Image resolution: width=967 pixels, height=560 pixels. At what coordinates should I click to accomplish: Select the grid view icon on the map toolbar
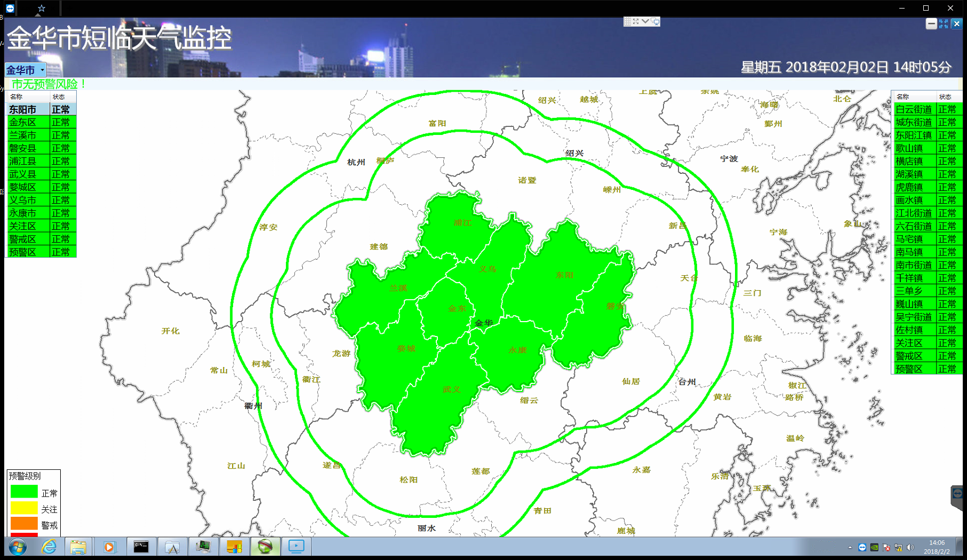627,21
